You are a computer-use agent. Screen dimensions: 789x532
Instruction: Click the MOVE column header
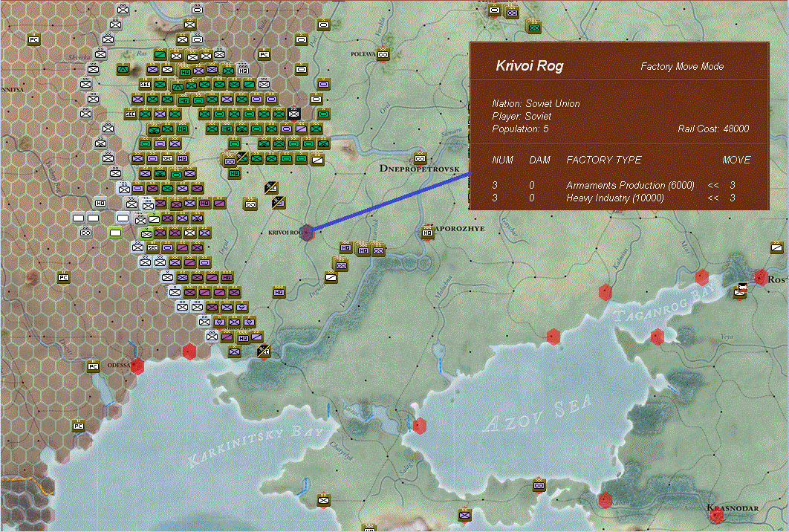(x=736, y=160)
